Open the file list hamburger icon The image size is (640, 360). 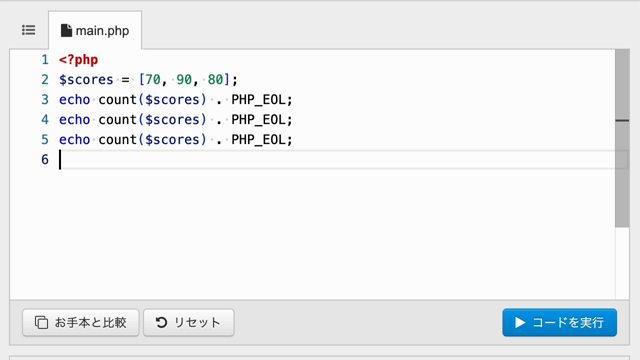tap(29, 30)
